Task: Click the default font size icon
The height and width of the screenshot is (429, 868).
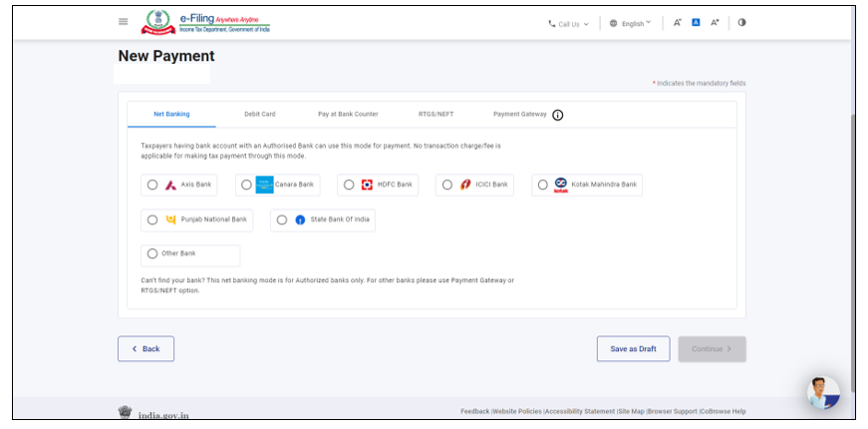Action: tap(696, 23)
